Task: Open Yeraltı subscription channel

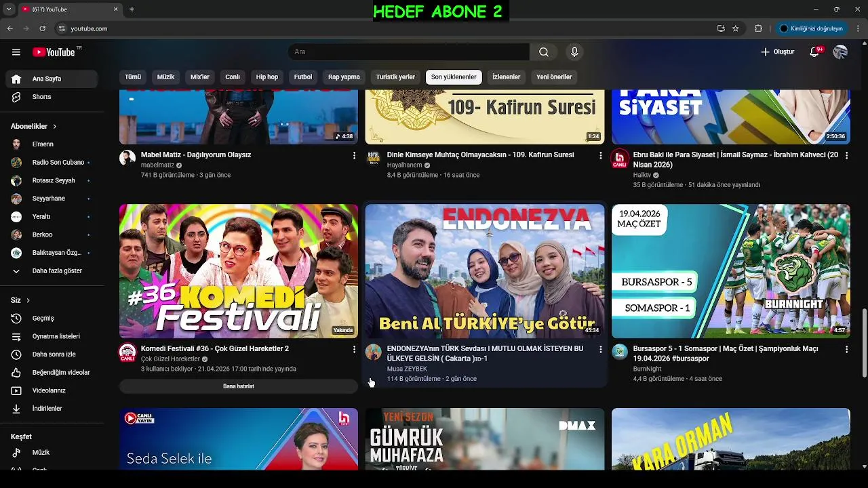Action: click(52, 217)
